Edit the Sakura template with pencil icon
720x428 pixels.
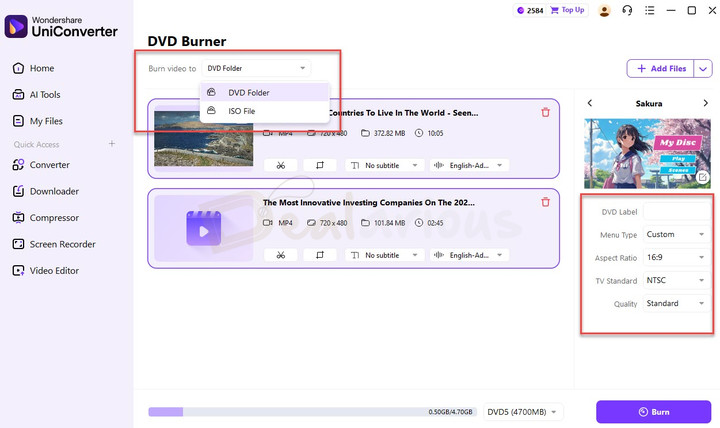pyautogui.click(x=702, y=177)
